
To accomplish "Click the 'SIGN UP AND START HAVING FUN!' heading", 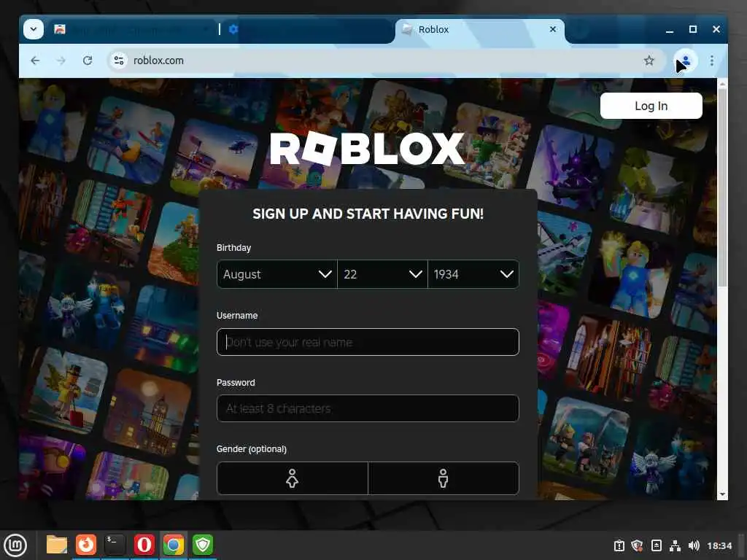I will pos(368,214).
